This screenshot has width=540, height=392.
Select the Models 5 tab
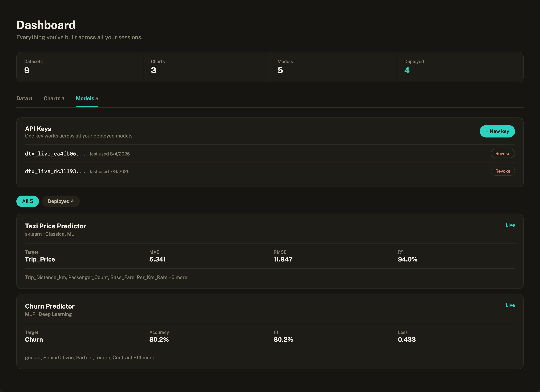coord(87,98)
